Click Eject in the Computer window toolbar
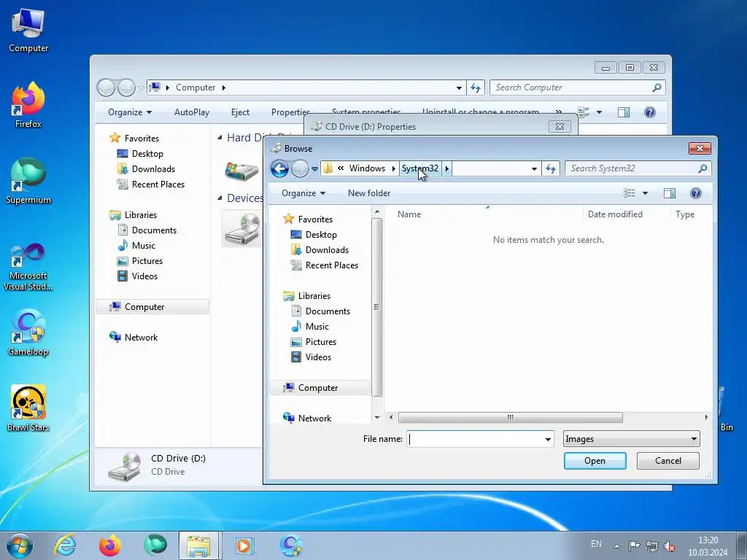 [x=240, y=112]
